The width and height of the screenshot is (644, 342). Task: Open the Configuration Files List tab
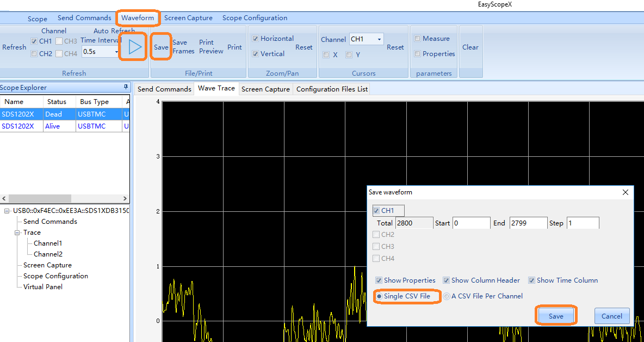coord(332,89)
